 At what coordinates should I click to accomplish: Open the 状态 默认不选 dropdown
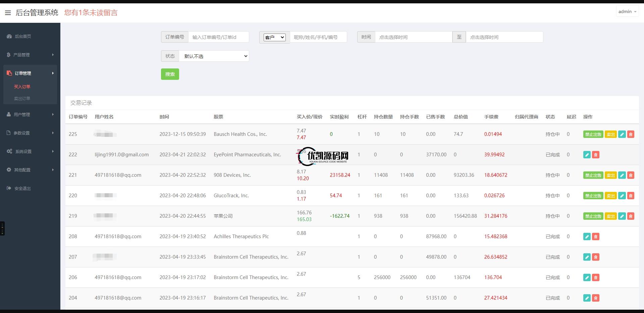[214, 56]
